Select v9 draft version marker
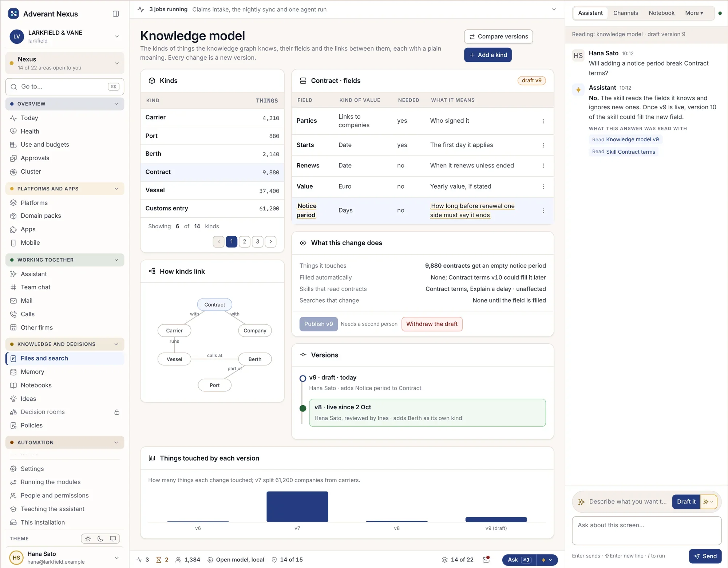This screenshot has height=568, width=728. [x=302, y=378]
